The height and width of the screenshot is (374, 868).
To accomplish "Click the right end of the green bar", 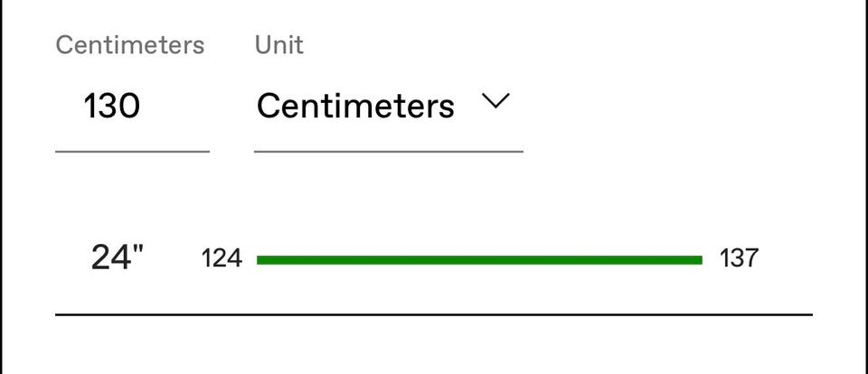I will [x=699, y=260].
